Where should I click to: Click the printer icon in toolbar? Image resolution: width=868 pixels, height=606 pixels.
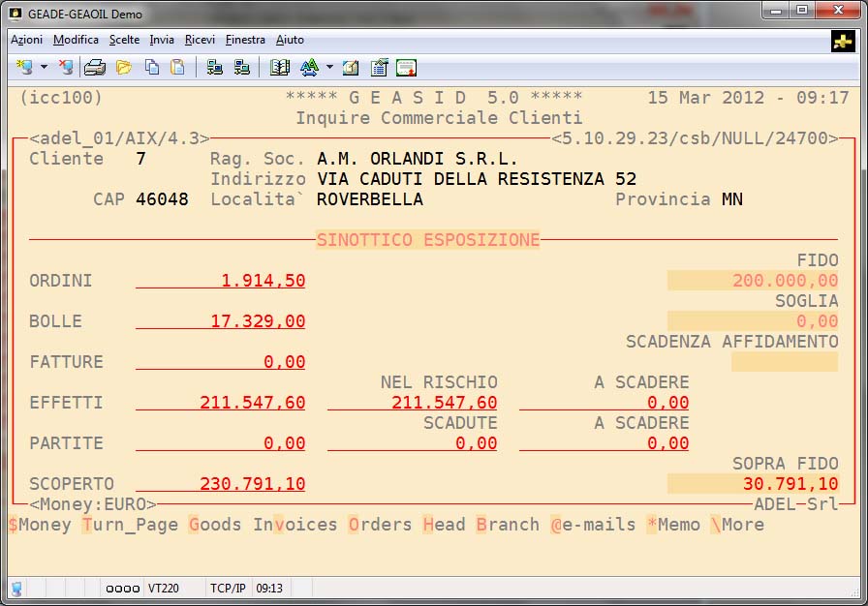click(x=94, y=67)
